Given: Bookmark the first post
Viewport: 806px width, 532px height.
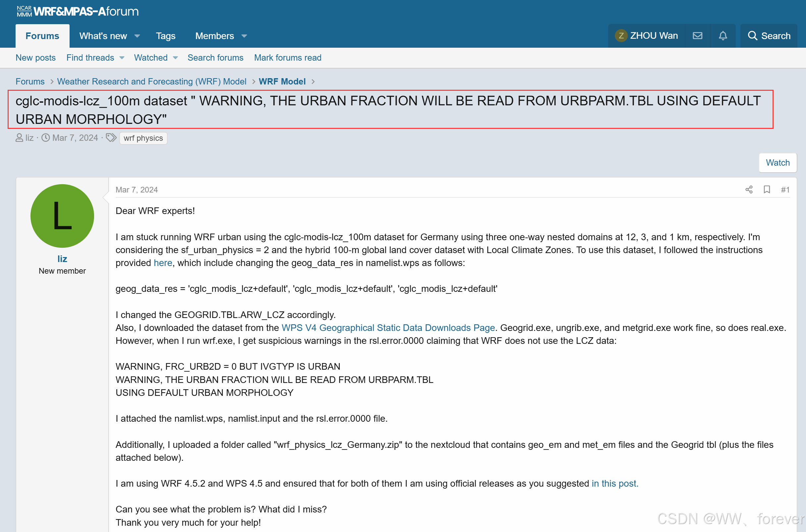Looking at the screenshot, I should click(767, 189).
